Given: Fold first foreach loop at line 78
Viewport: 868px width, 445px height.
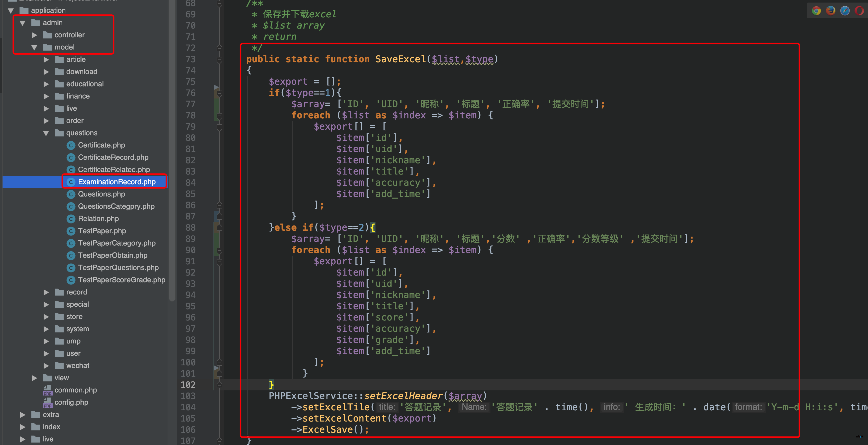Looking at the screenshot, I should pos(219,116).
